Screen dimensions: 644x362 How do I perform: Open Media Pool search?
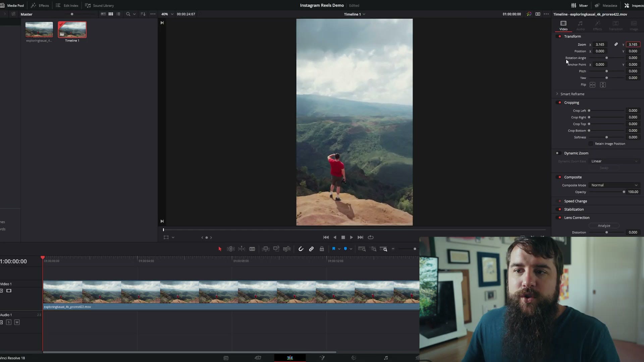click(x=128, y=14)
